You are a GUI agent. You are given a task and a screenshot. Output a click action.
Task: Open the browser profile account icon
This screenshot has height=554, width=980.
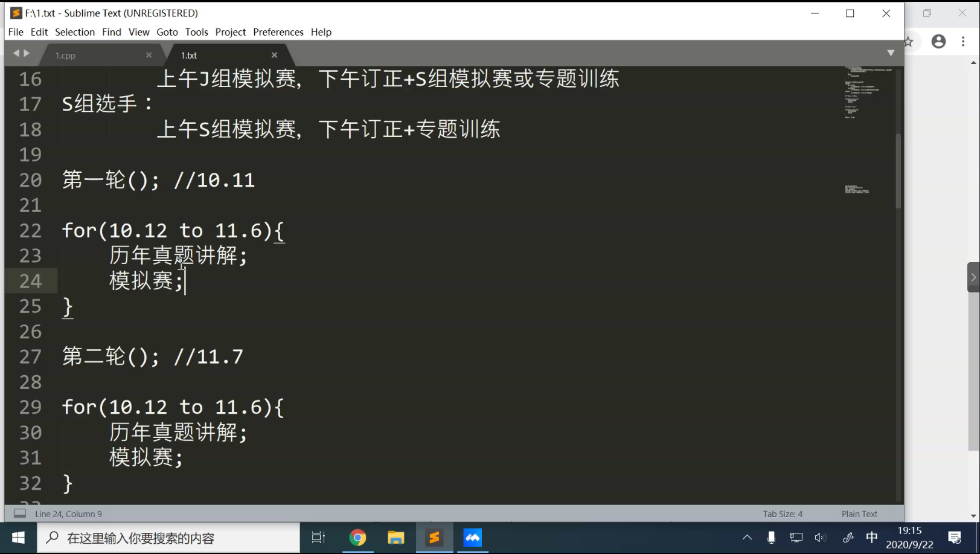tap(938, 41)
